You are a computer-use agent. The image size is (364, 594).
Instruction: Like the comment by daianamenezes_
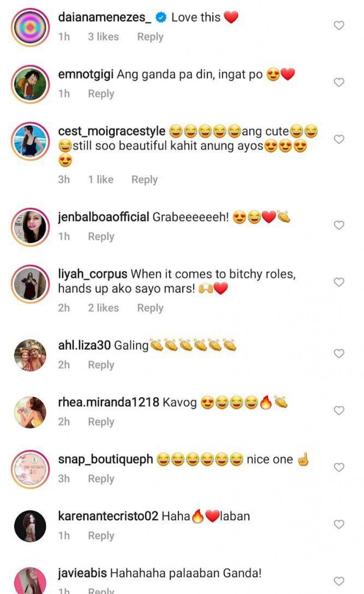coord(339,25)
